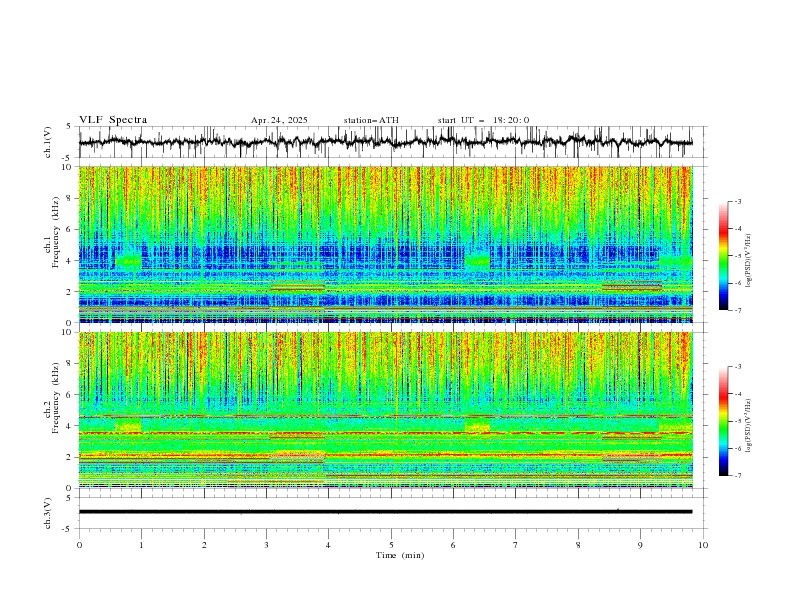Click the ch.2 spectrogram plot area

(385, 410)
